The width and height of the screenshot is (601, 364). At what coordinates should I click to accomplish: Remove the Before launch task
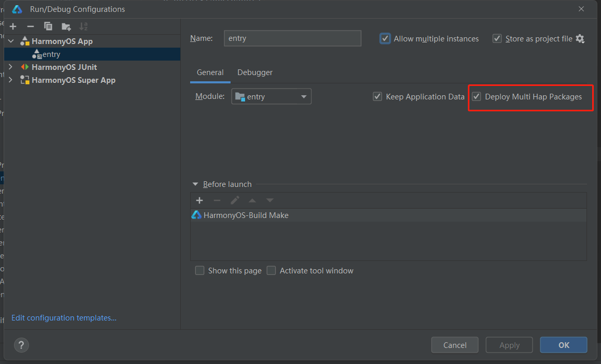click(217, 200)
